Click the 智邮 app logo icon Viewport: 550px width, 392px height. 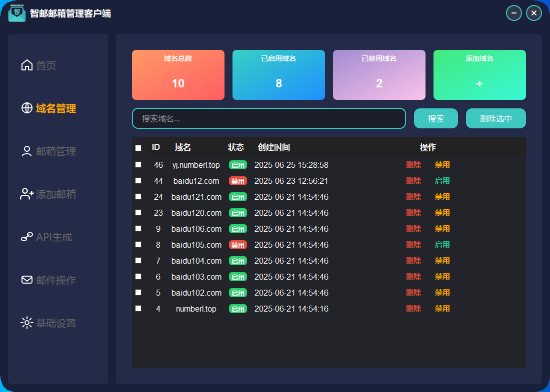(17, 13)
